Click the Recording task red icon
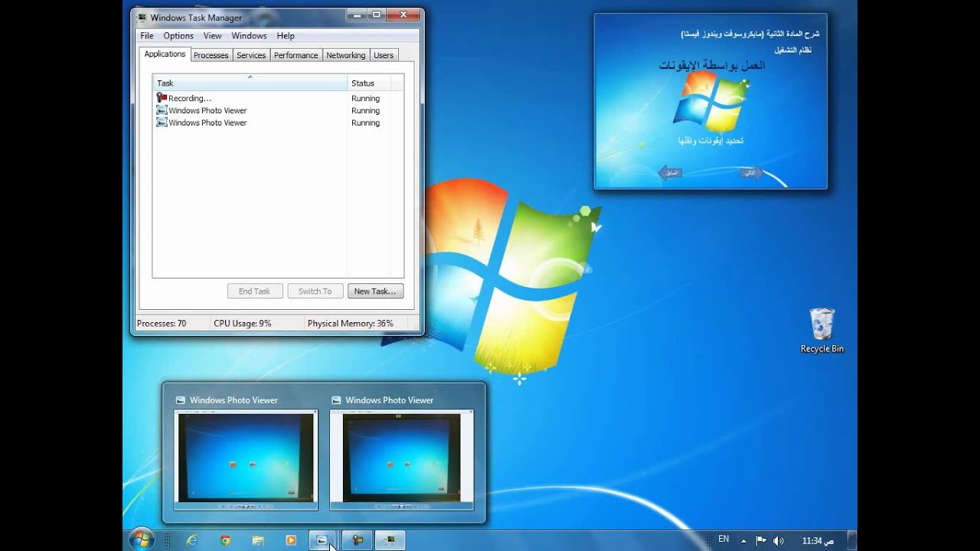 [162, 98]
